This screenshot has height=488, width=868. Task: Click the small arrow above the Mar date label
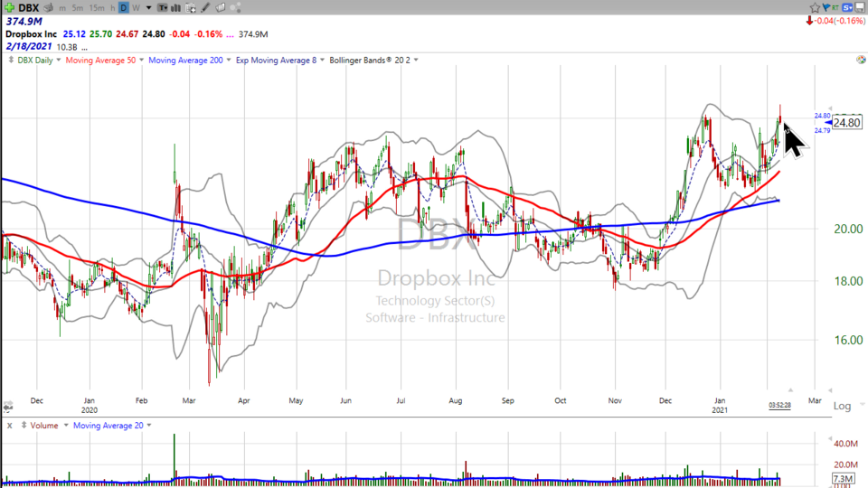pos(790,390)
